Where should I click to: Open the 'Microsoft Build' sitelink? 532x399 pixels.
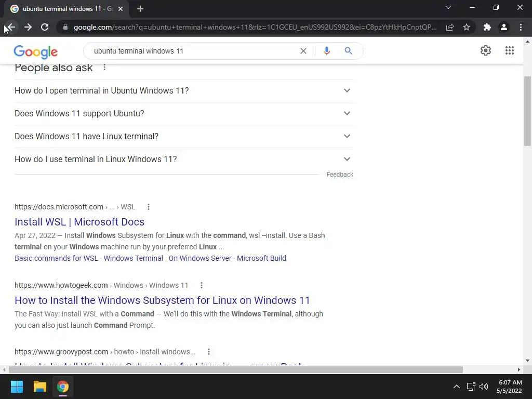click(262, 258)
